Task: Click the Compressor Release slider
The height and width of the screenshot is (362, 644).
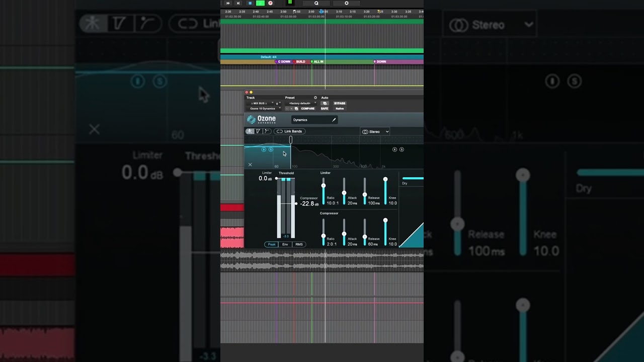Action: (365, 232)
